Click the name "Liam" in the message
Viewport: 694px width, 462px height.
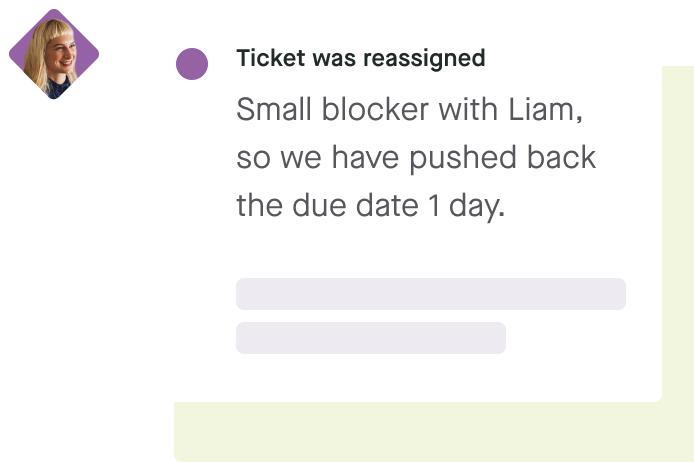[540, 110]
